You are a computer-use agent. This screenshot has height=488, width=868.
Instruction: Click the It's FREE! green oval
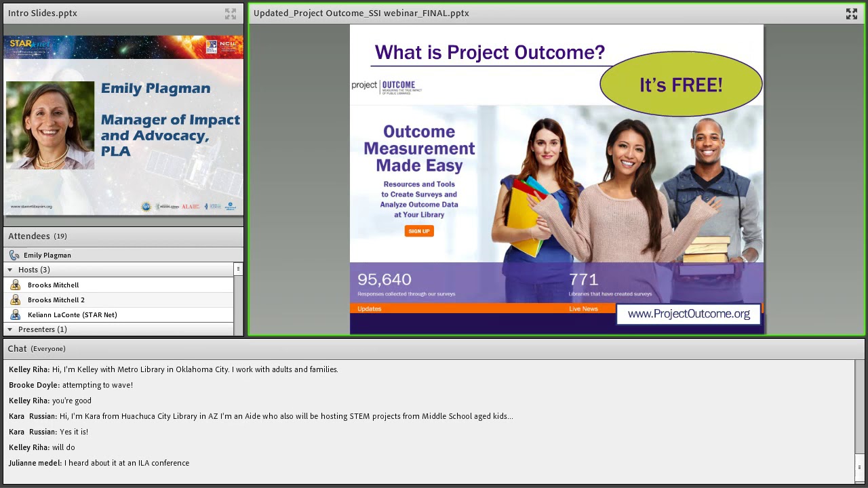click(681, 85)
